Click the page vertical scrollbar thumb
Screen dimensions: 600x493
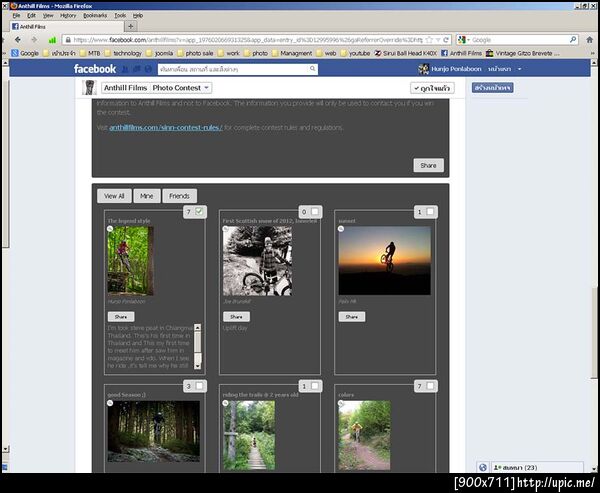coord(594,333)
